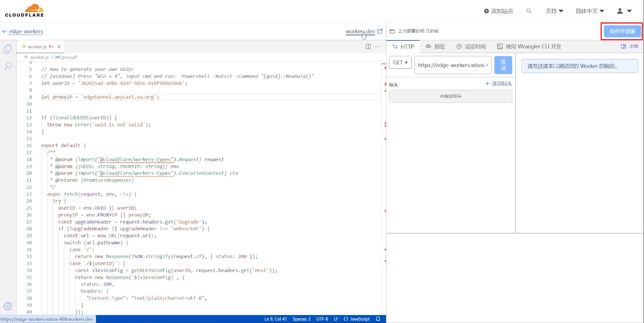The width and height of the screenshot is (644, 323).
Task: Click the 'websocket' string on line 28
Action: pyautogui.click(x=187, y=229)
